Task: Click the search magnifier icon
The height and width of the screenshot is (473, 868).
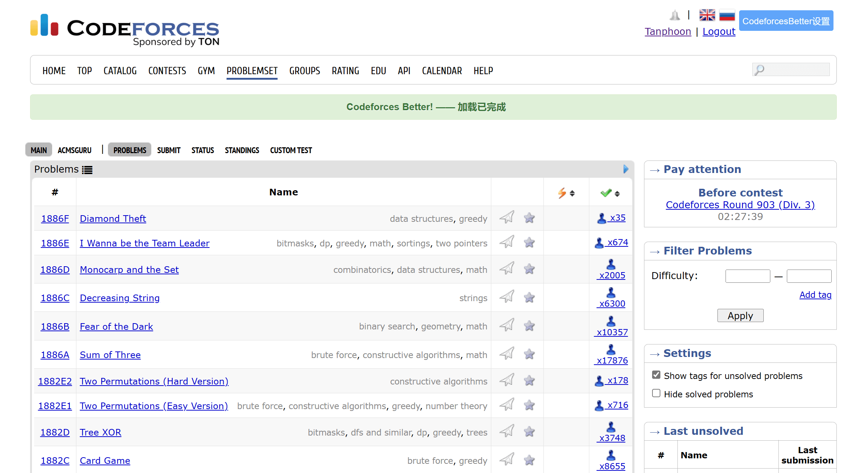Action: [760, 70]
